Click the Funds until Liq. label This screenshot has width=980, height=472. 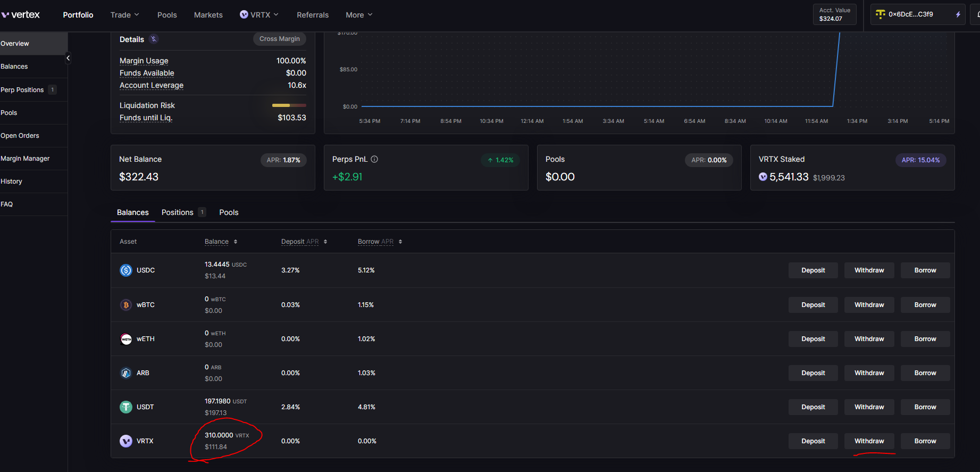click(x=146, y=118)
